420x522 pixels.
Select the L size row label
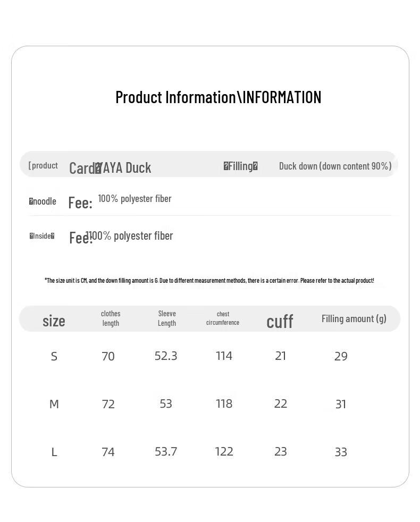54,452
